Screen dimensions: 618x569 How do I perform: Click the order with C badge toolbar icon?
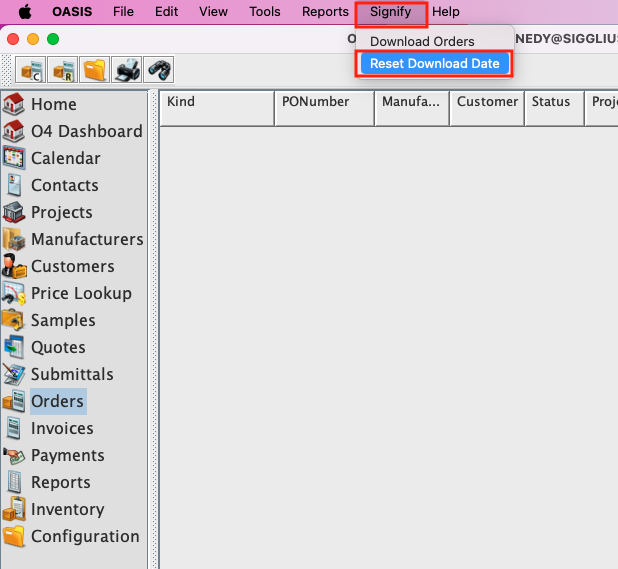[31, 70]
